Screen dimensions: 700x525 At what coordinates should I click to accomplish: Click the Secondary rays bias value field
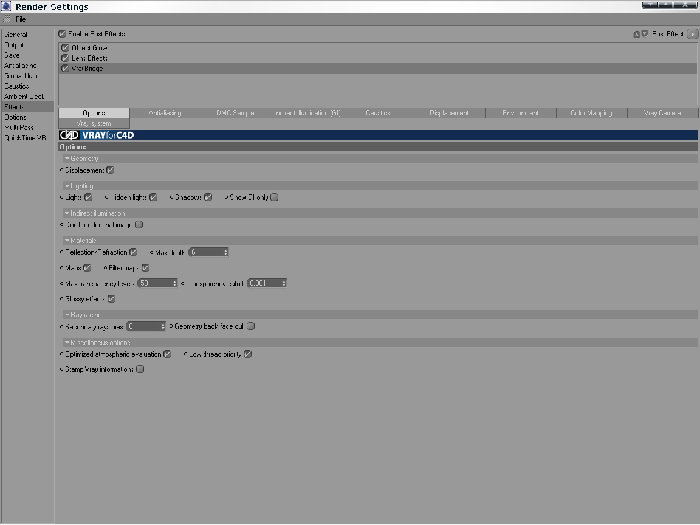146,327
